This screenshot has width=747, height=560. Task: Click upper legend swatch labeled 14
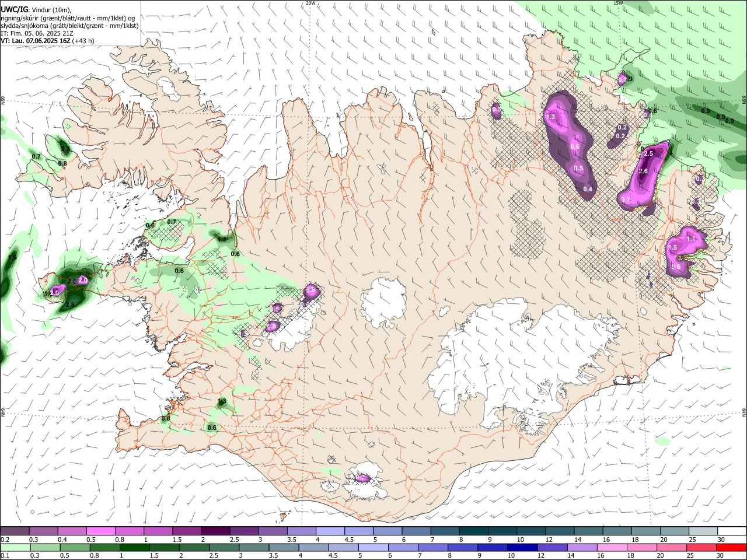point(588,531)
